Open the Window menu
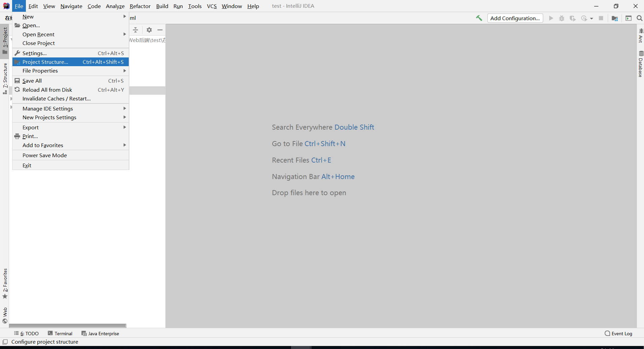The image size is (644, 349). click(232, 6)
